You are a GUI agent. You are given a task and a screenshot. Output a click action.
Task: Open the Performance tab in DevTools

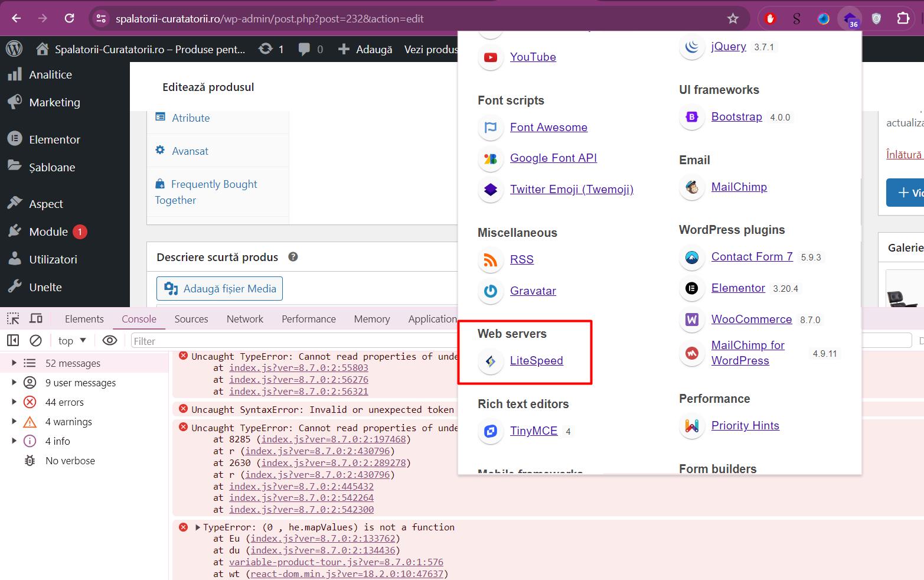coord(309,319)
